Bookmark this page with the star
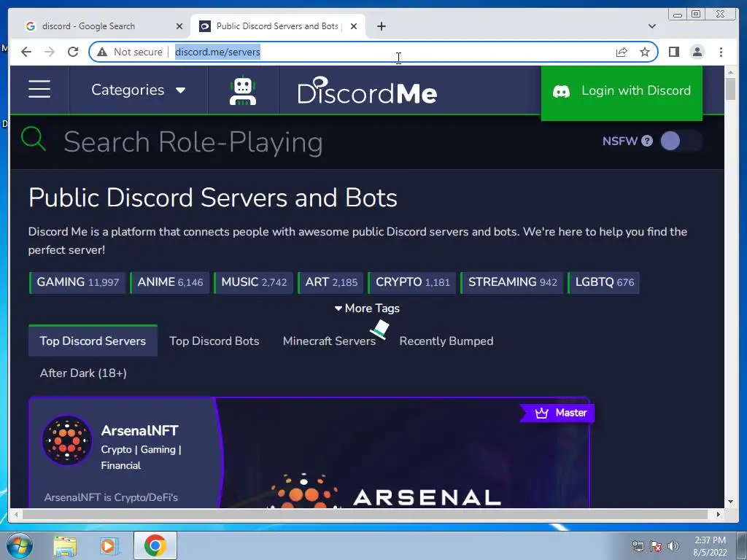Viewport: 747px width, 560px height. coord(645,52)
